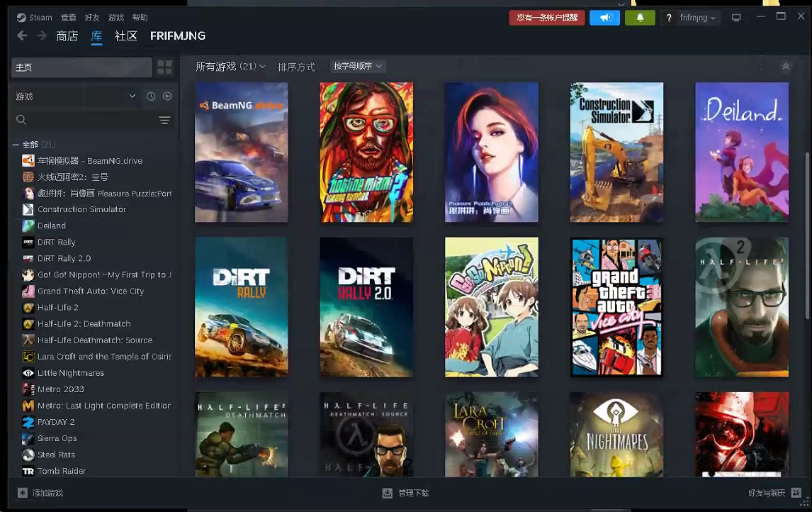Select Half-Life 2: Deathmatch in game list

(x=84, y=324)
